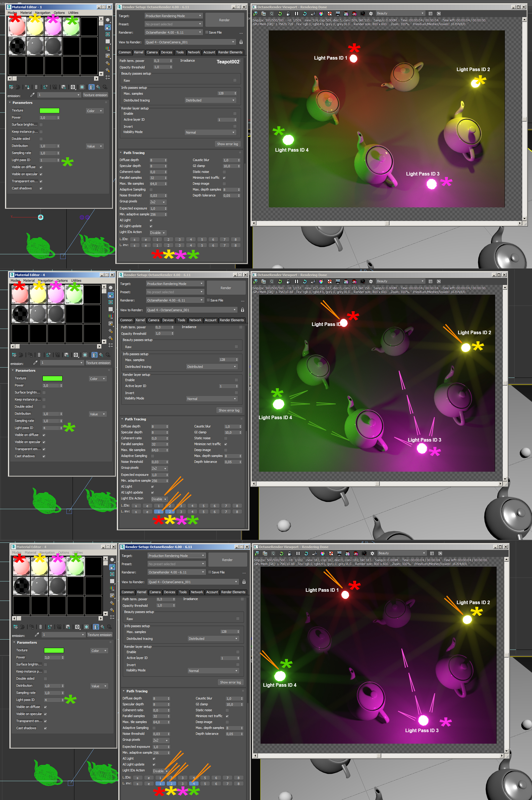Viewport: 532px width, 800px height.
Task: Toggle Surface brightness checkbox in Material Editor - 1
Action: 41,125
